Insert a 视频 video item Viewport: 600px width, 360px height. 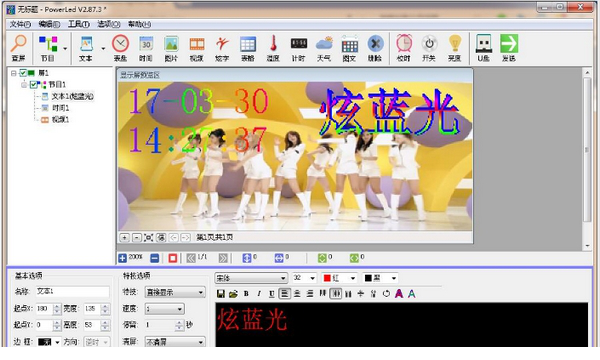coord(197,48)
